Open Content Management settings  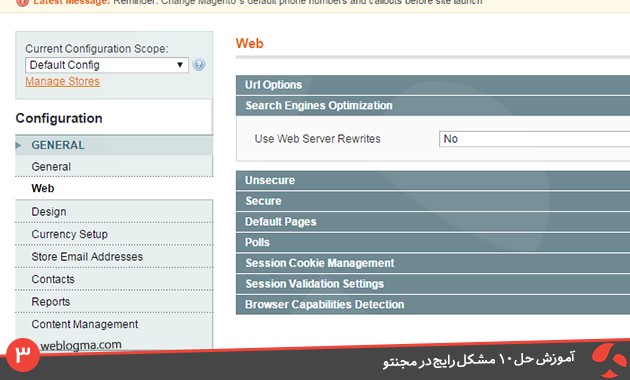114,324
